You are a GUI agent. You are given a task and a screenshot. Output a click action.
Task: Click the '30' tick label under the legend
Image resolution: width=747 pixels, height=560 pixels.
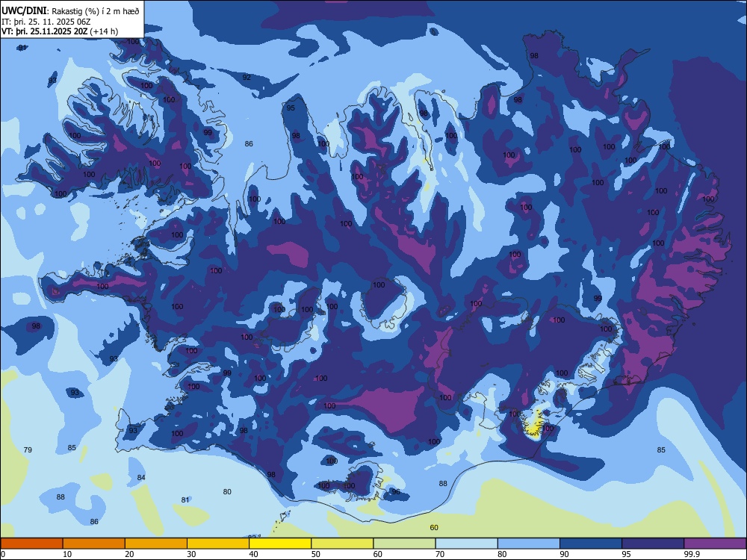[191, 554]
